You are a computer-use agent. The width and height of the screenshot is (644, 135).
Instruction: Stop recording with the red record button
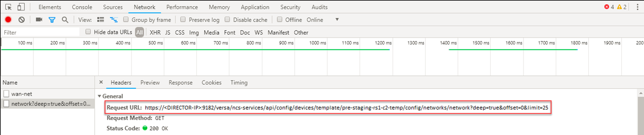pos(8,20)
